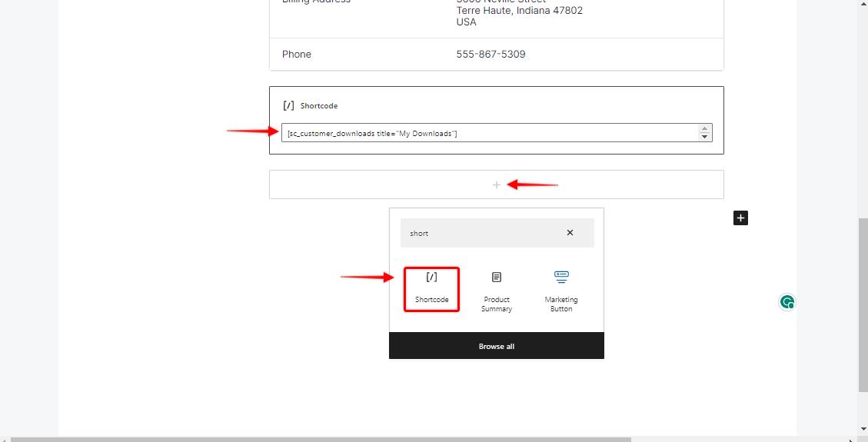Screen dimensions: 868x442
Task: Click the Shortcode block header bracket icon
Action: (288, 105)
